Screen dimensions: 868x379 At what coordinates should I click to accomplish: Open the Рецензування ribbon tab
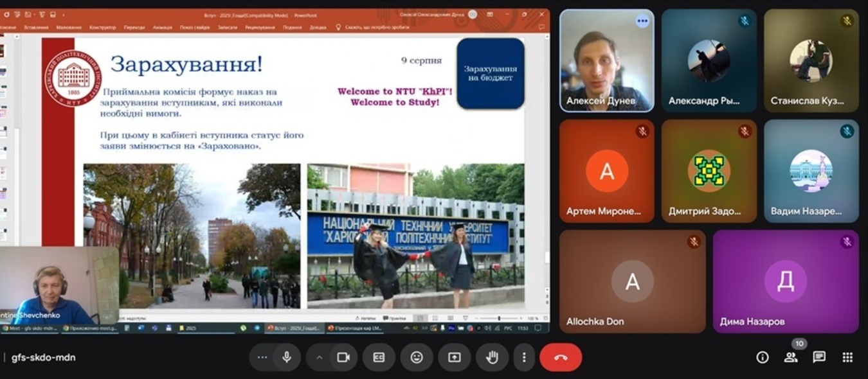point(260,28)
